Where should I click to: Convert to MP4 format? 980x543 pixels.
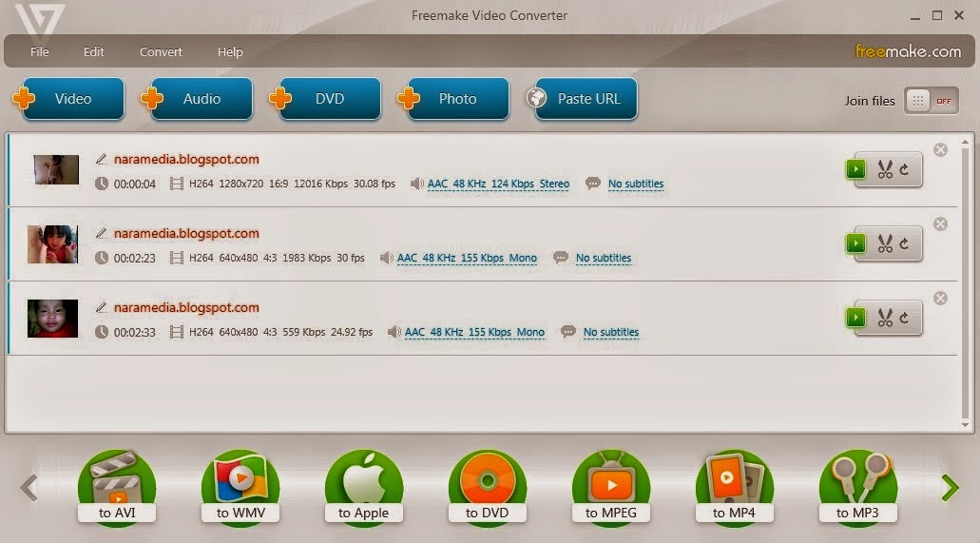tap(735, 487)
